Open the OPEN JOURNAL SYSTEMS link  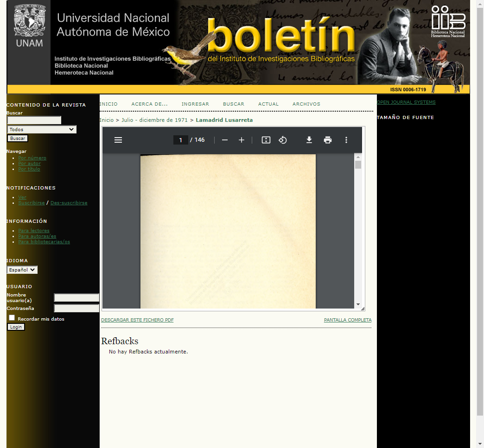pyautogui.click(x=406, y=102)
